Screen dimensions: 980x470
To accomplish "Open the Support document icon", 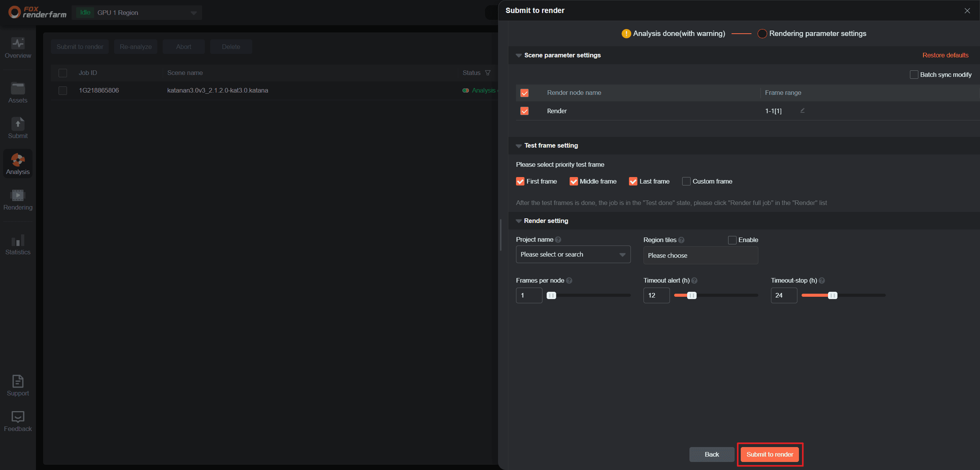I will click(x=18, y=381).
